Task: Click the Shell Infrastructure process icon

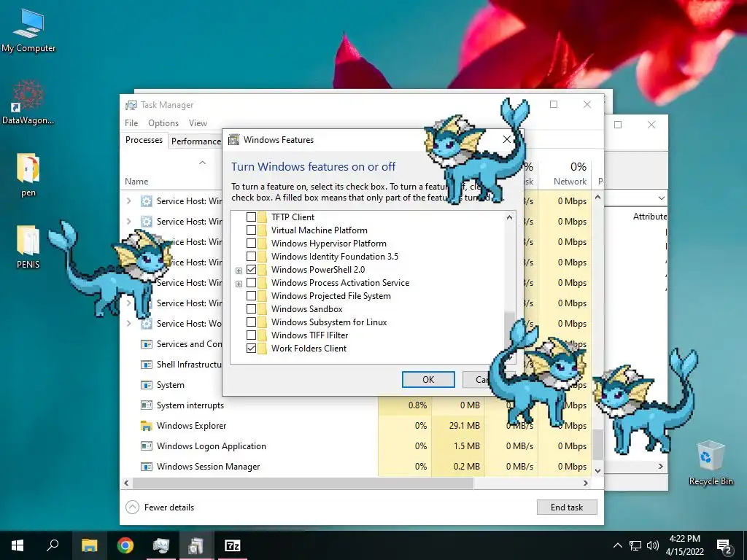Action: [146, 365]
